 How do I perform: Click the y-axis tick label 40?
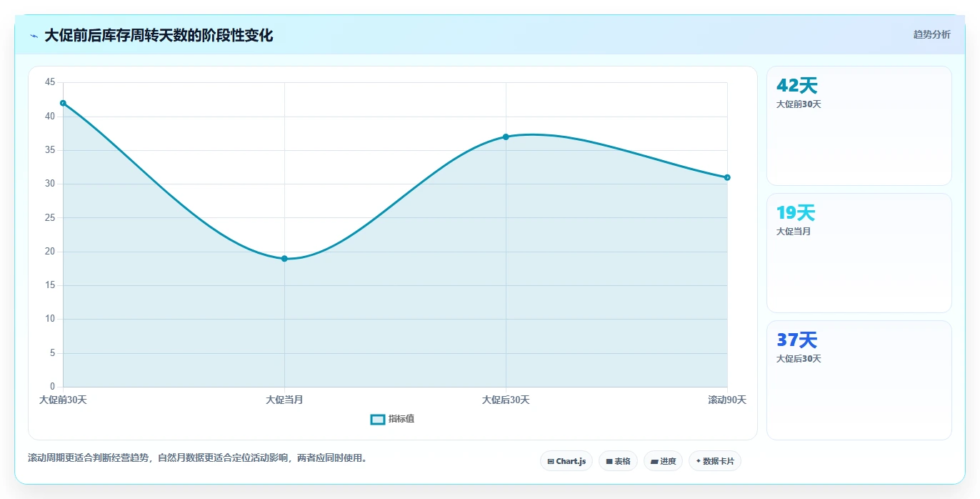click(50, 116)
